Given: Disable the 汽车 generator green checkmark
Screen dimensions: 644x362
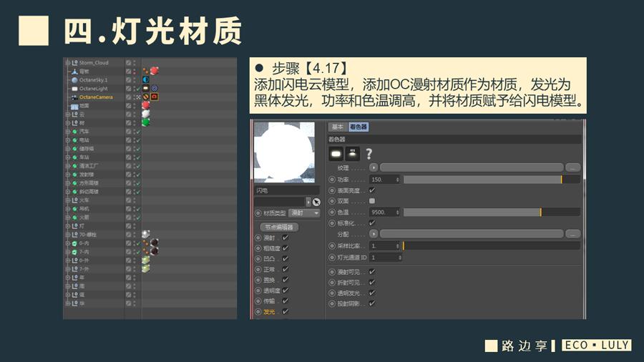Looking at the screenshot, I should (x=138, y=132).
